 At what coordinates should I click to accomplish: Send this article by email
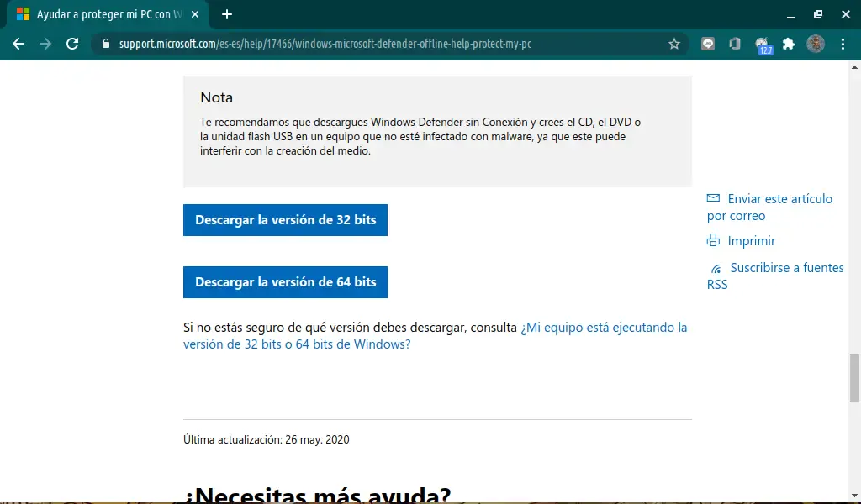coord(769,207)
